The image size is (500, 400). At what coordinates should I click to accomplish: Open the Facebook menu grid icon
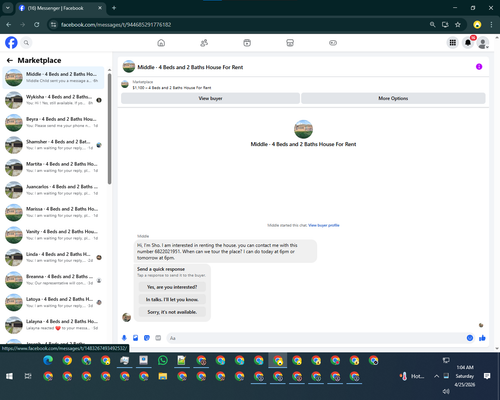(x=453, y=43)
